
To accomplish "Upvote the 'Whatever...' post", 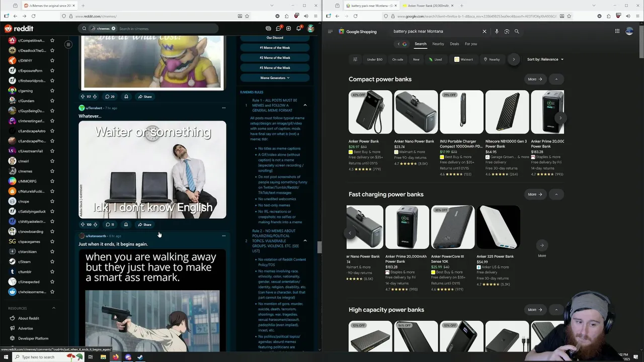I will [83, 225].
